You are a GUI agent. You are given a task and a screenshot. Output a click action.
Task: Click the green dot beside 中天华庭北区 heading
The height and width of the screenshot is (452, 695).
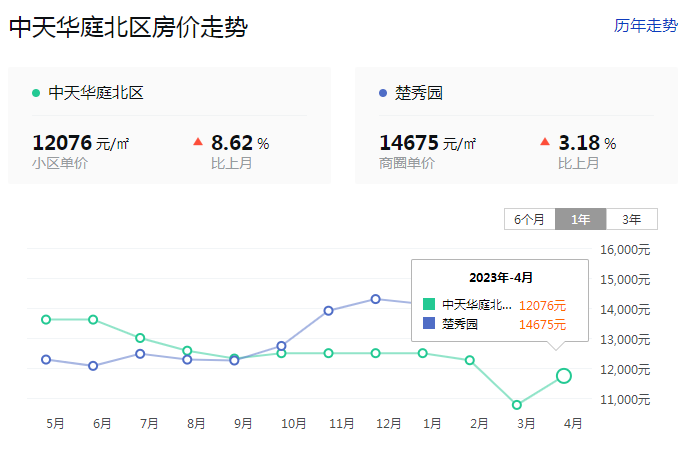[x=37, y=93]
